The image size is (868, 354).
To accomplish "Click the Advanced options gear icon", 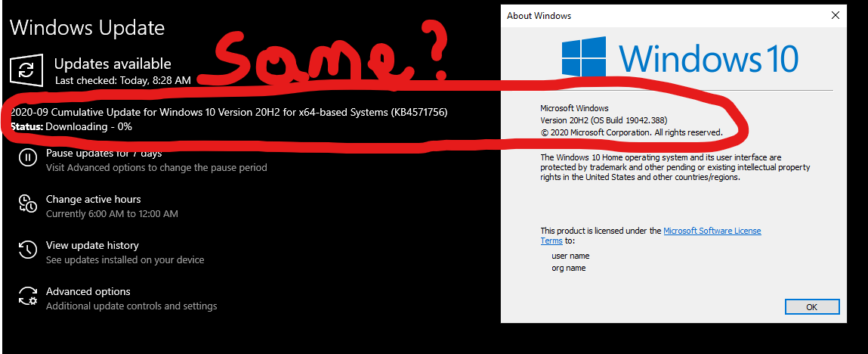I will 27,296.
